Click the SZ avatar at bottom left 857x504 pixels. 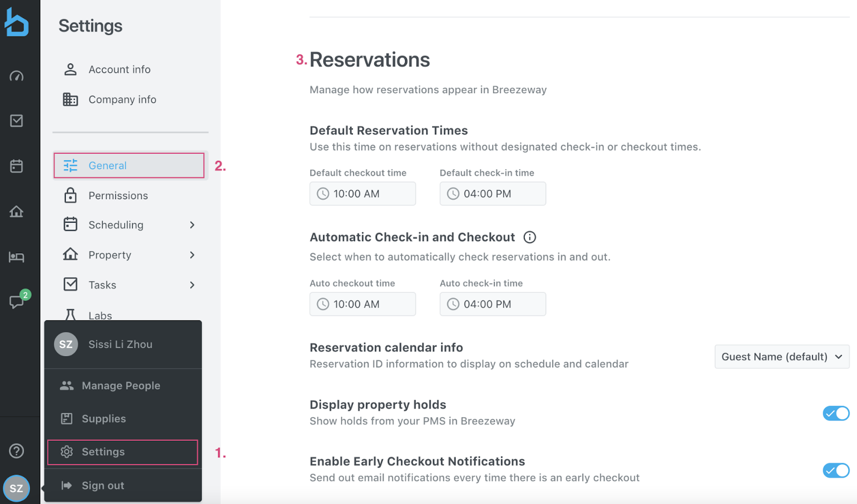[x=16, y=488]
